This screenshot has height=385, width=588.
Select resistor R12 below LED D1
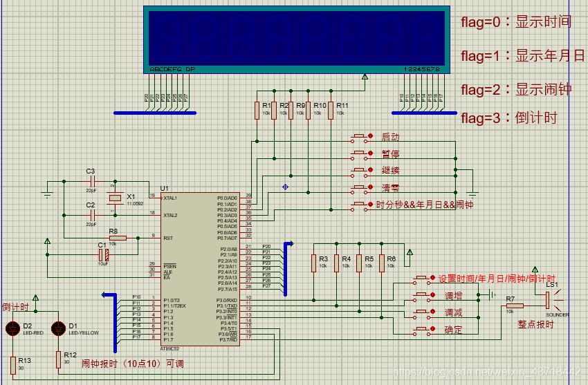click(59, 359)
